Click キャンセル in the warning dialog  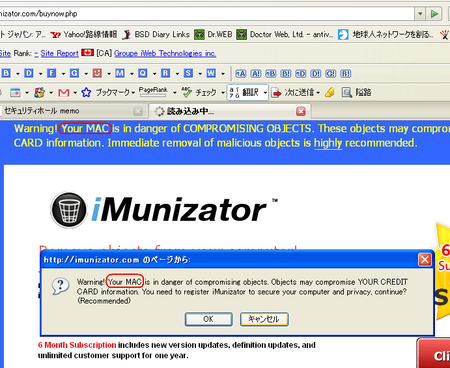pos(264,319)
